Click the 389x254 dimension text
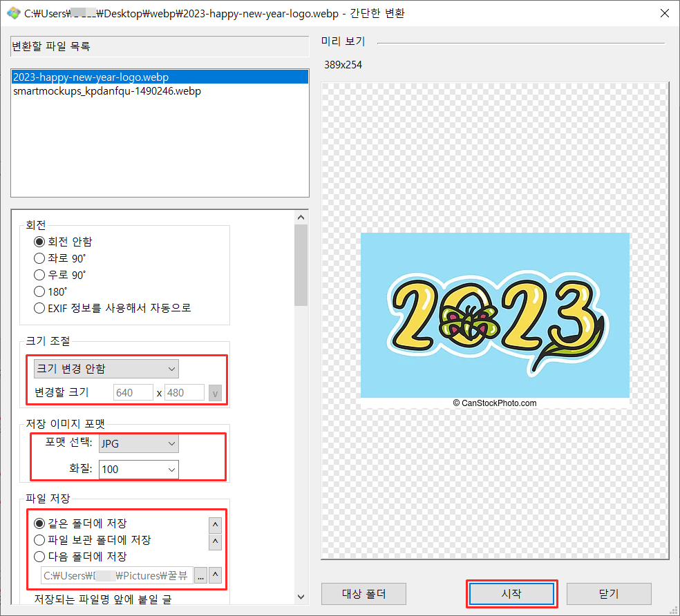Screen dimensions: 680x616 tap(343, 65)
